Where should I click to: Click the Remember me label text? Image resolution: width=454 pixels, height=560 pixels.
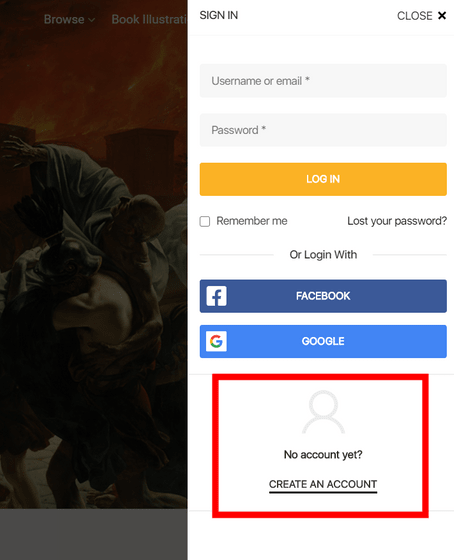252,221
